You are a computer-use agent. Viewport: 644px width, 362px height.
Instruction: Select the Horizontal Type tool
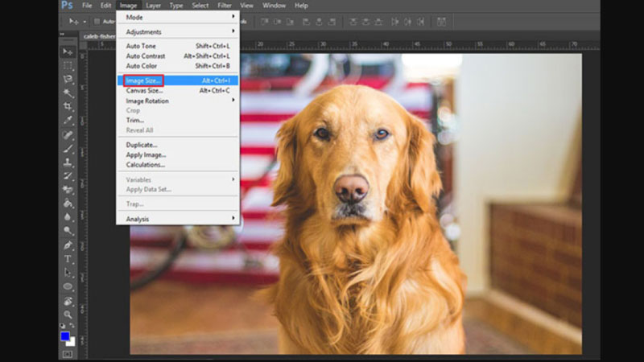click(x=68, y=259)
